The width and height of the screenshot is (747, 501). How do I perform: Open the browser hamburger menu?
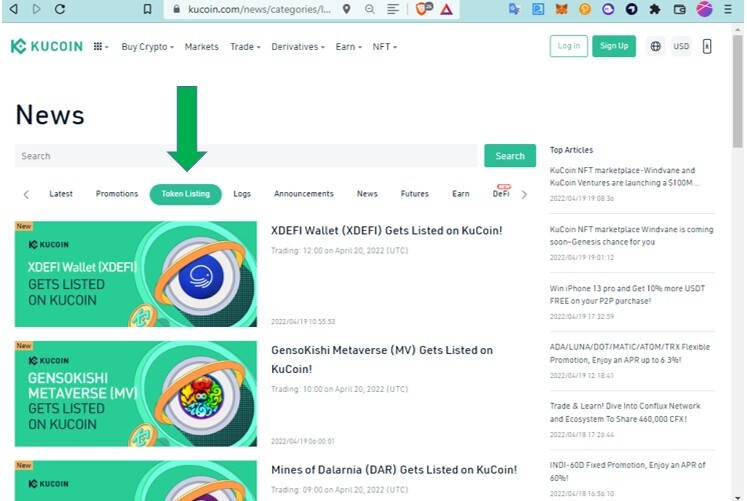point(727,9)
